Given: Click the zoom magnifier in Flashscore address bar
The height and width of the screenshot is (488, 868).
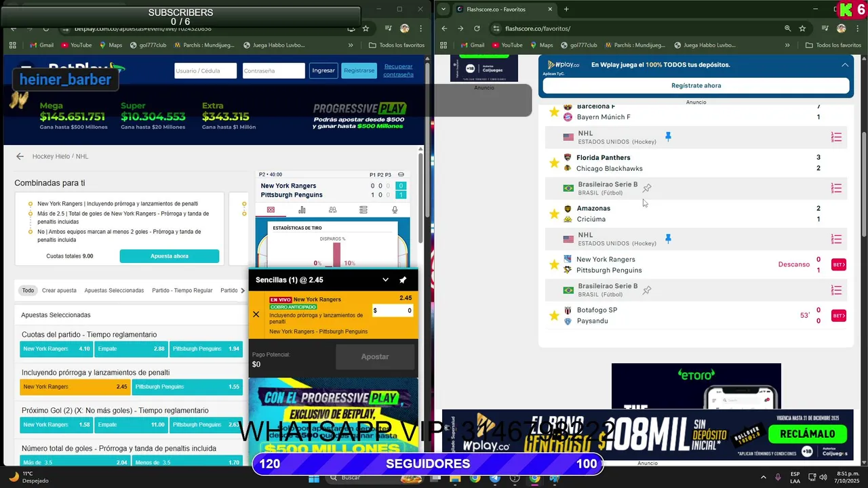Looking at the screenshot, I should 787,28.
